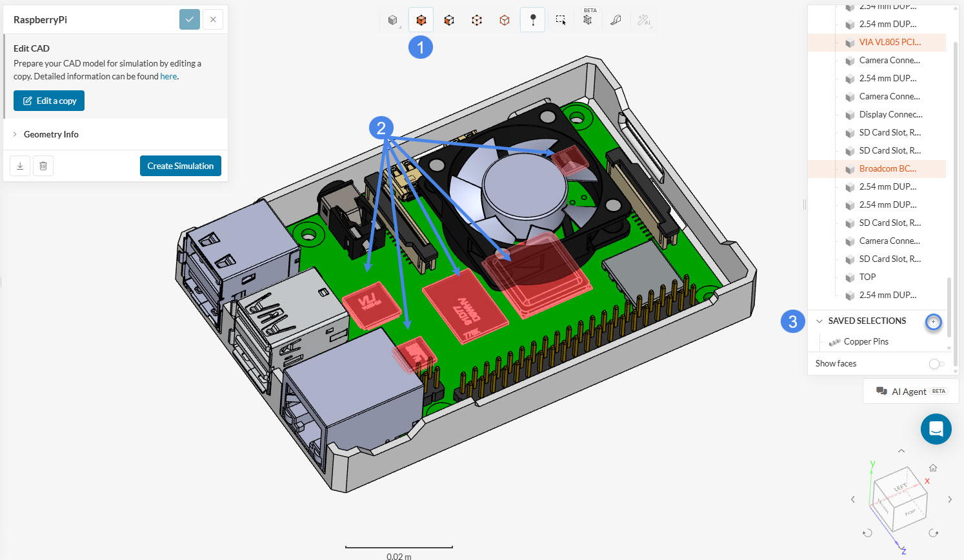Select the Copper Pins saved selection
The height and width of the screenshot is (560, 964).
865,341
